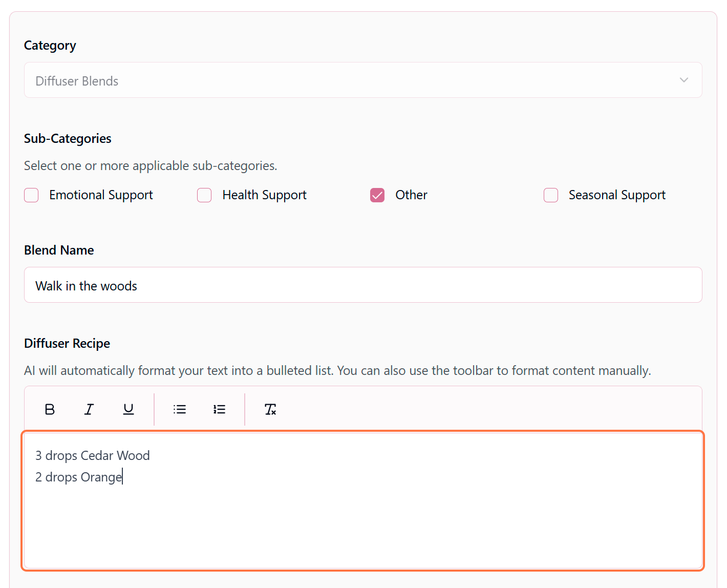The height and width of the screenshot is (588, 727).
Task: Click the chevron arrow in Category field
Action: tap(683, 80)
